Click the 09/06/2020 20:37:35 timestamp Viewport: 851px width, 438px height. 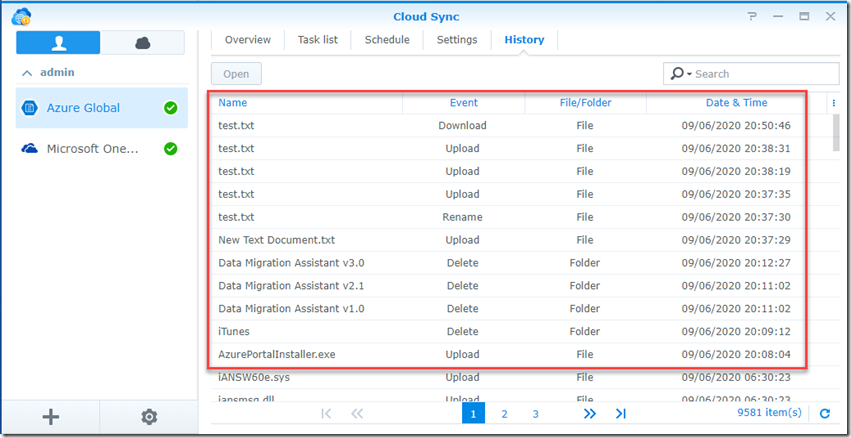pos(736,194)
